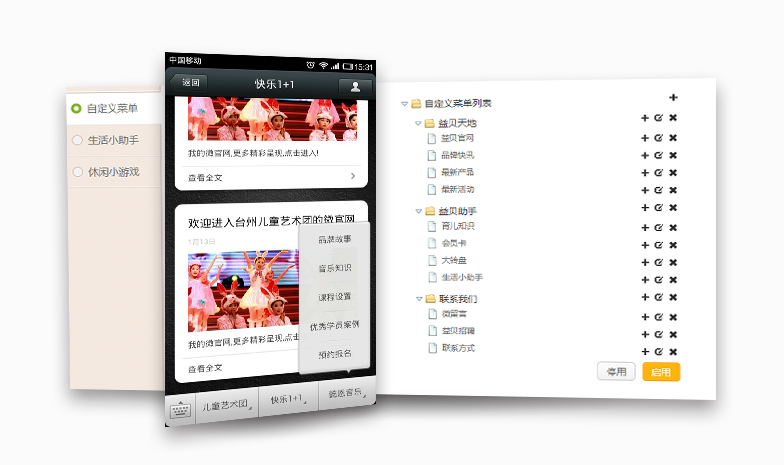Select the 最新活动 tree item
This screenshot has height=465, width=784.
click(x=458, y=190)
